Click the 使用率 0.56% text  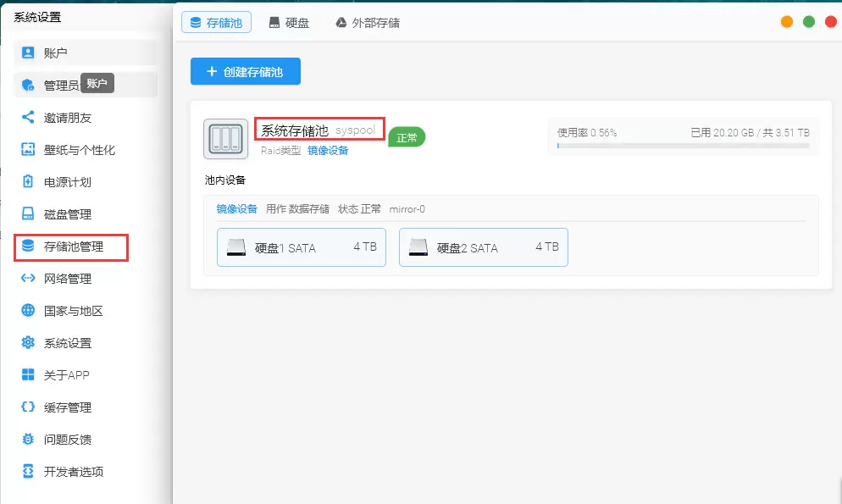(587, 132)
